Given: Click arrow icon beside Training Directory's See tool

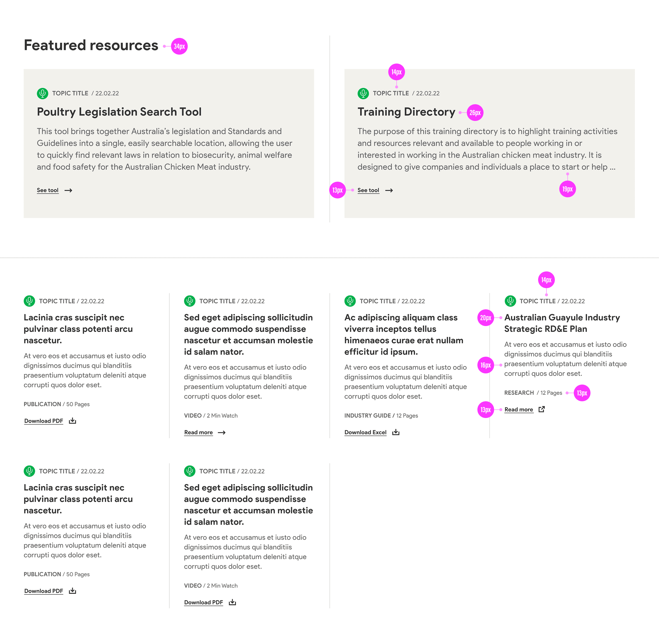Looking at the screenshot, I should tap(389, 190).
